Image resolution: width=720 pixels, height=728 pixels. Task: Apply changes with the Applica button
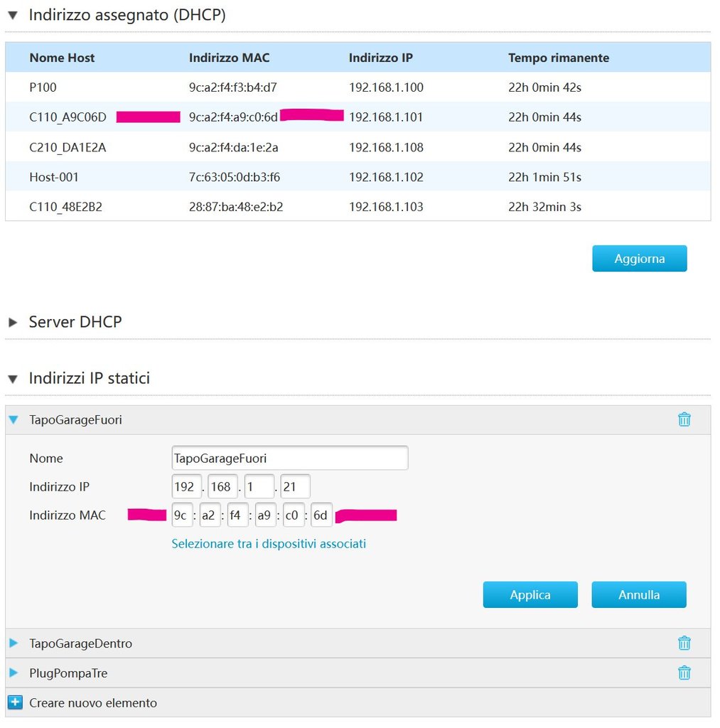pyautogui.click(x=530, y=595)
